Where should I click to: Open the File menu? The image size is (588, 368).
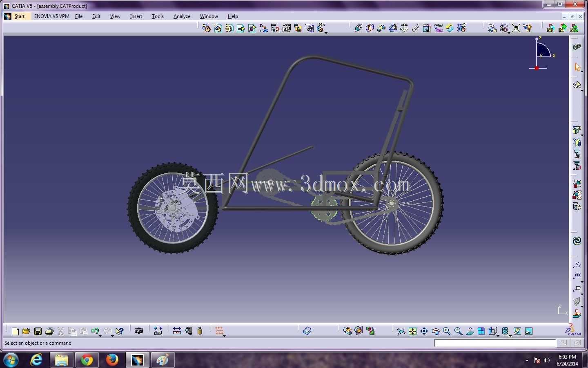coord(79,16)
